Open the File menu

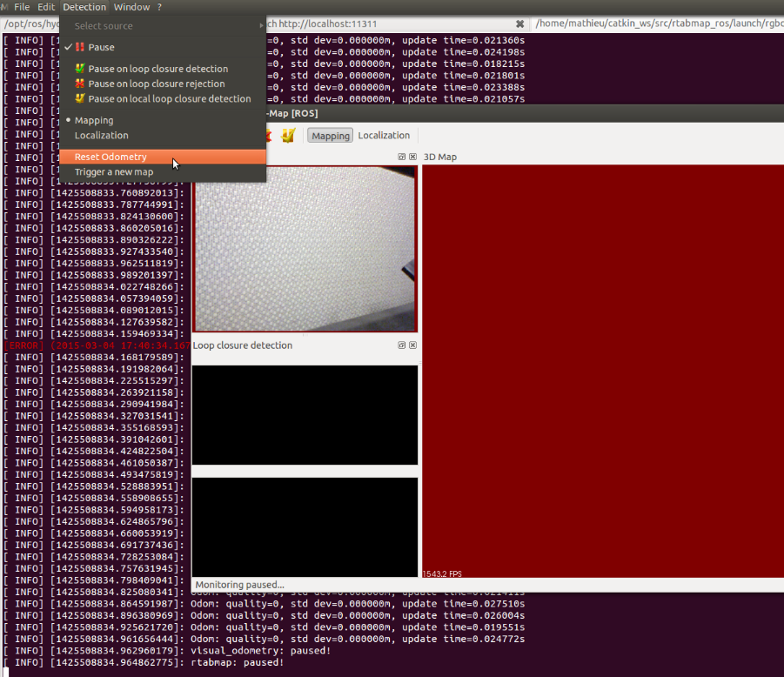click(22, 7)
